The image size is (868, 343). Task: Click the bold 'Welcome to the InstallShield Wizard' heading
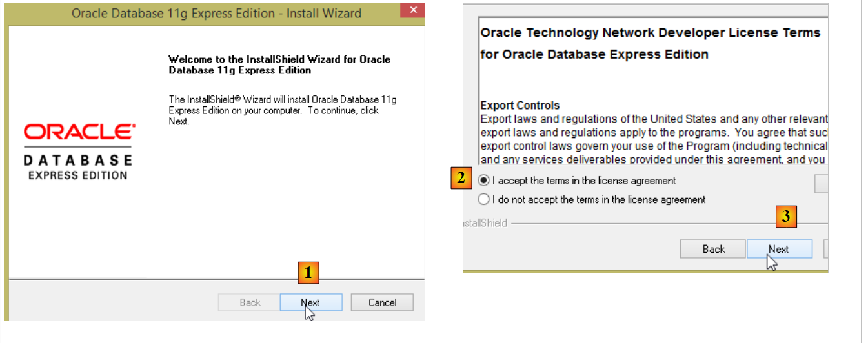pos(279,64)
